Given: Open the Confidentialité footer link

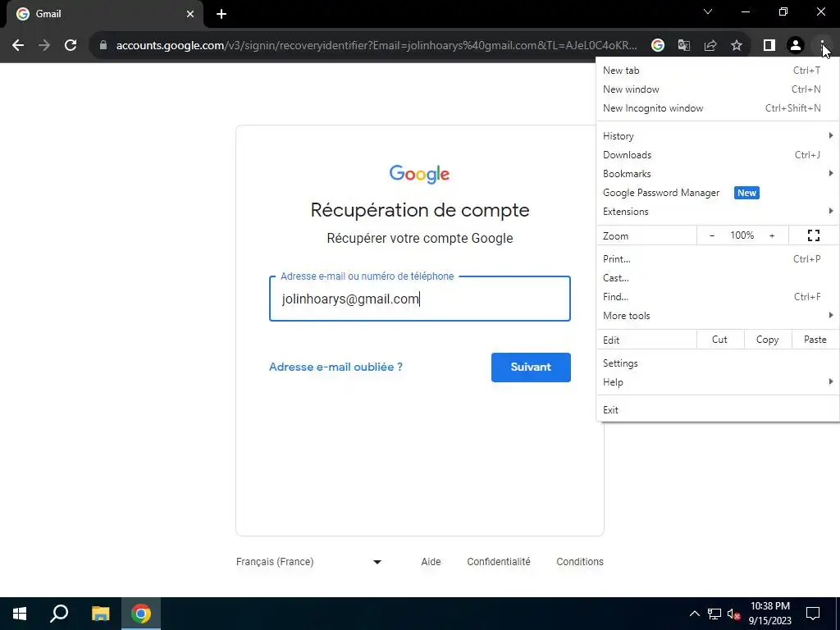Looking at the screenshot, I should point(498,561).
